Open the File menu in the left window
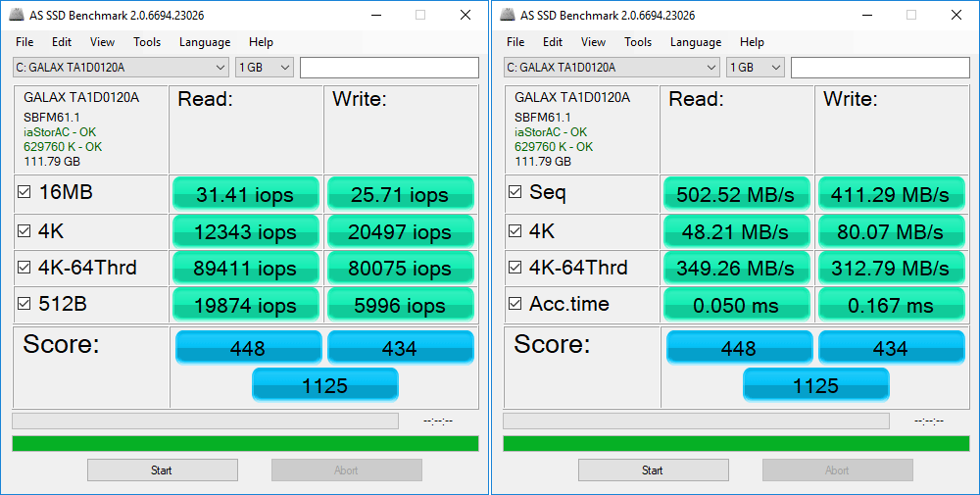This screenshot has width=980, height=495. click(x=24, y=42)
